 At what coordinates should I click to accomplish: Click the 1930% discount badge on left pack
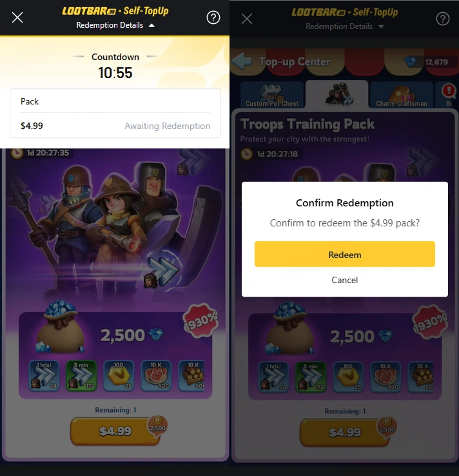(x=201, y=321)
